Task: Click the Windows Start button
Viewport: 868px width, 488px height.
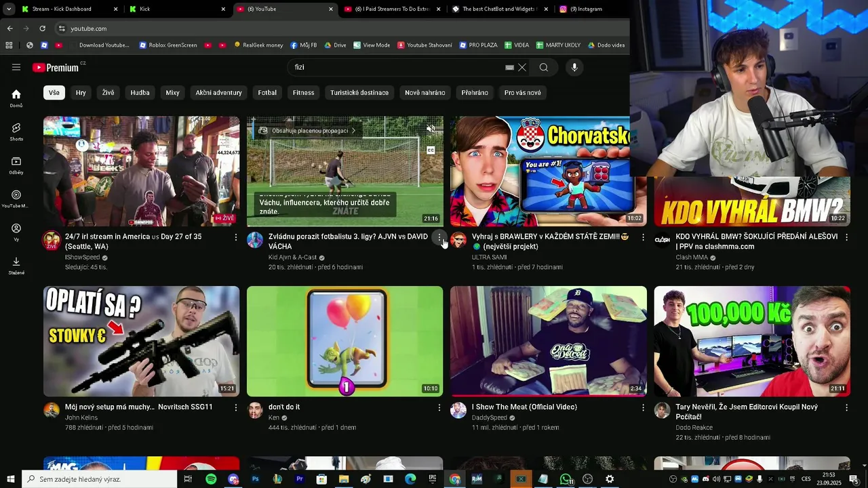Action: click(10, 479)
